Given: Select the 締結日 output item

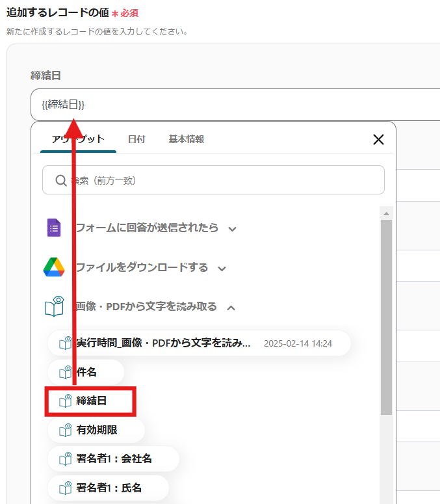Looking at the screenshot, I should (90, 401).
